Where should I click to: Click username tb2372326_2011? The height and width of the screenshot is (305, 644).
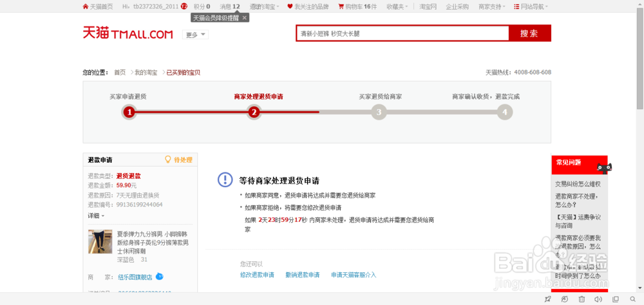(x=156, y=6)
